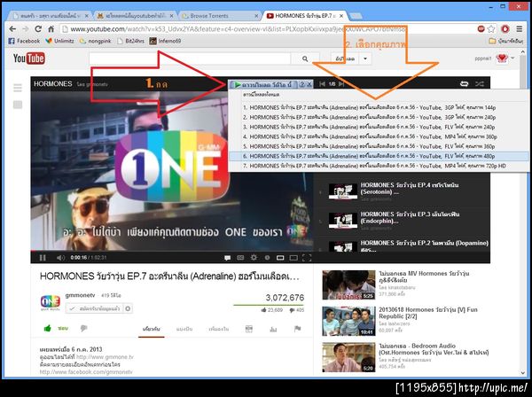Toggle video annotations speech-bubble icon
The width and height of the screenshot is (532, 397).
[x=227, y=258]
